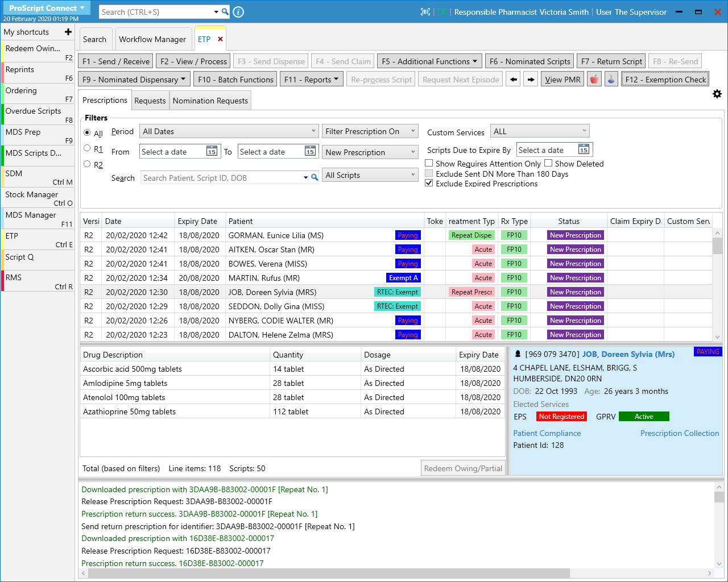Viewport: 728px width, 582px height.
Task: Click F7 - Return Script
Action: coord(611,61)
